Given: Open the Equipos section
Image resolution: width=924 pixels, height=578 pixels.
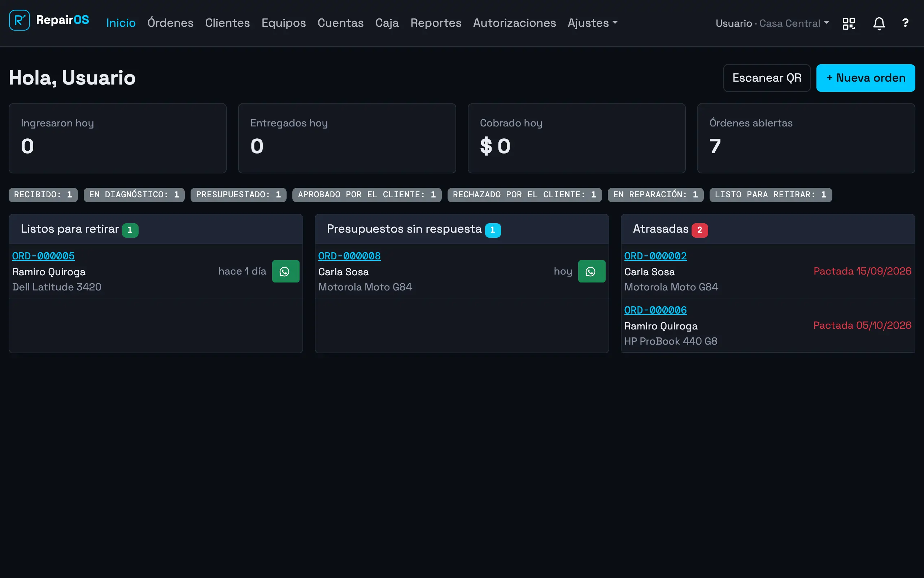Looking at the screenshot, I should 284,23.
